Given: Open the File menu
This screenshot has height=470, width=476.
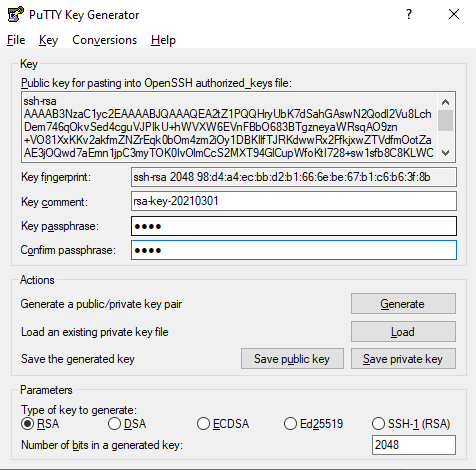Looking at the screenshot, I should click(x=16, y=40).
